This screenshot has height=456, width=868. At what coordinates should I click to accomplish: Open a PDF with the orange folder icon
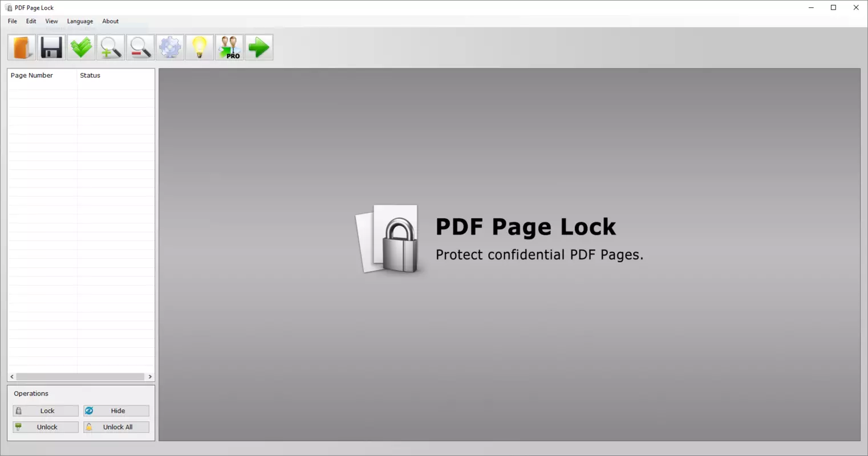pos(22,47)
